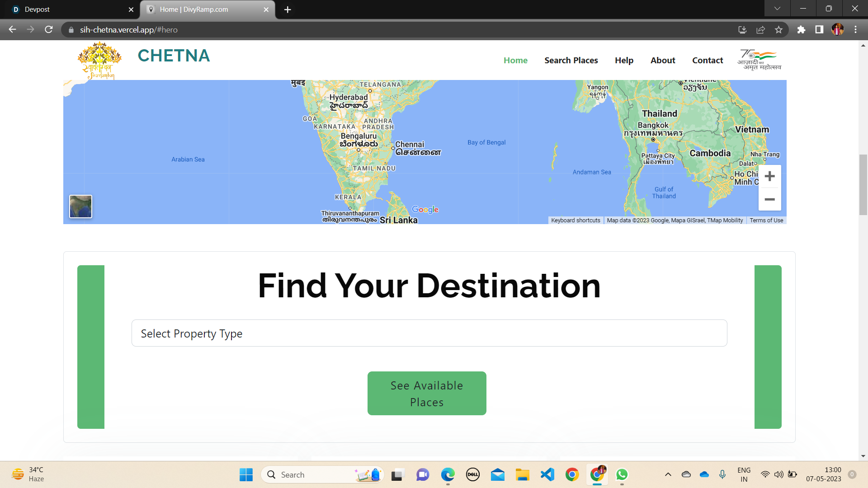The image size is (868, 488).
Task: Reload the current page
Action: [x=49, y=30]
